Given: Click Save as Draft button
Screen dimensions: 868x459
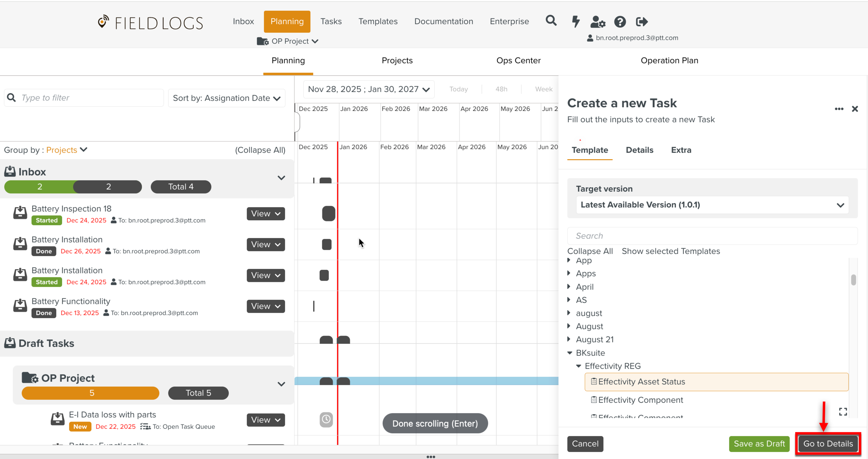Looking at the screenshot, I should pyautogui.click(x=759, y=444).
